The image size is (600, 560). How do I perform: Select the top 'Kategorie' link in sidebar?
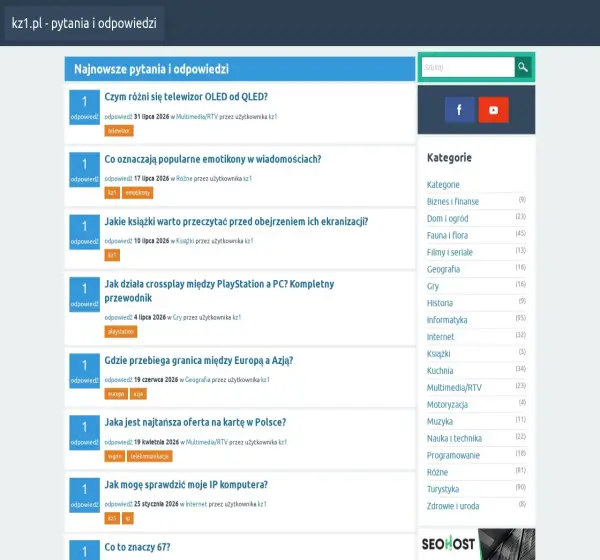pos(443,185)
